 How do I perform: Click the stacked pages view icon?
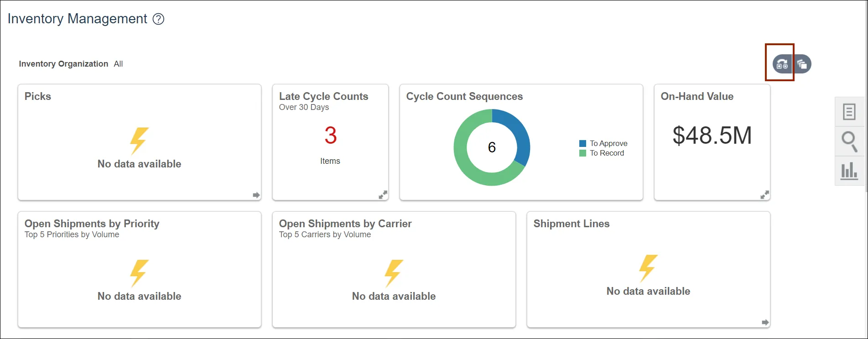pyautogui.click(x=802, y=64)
